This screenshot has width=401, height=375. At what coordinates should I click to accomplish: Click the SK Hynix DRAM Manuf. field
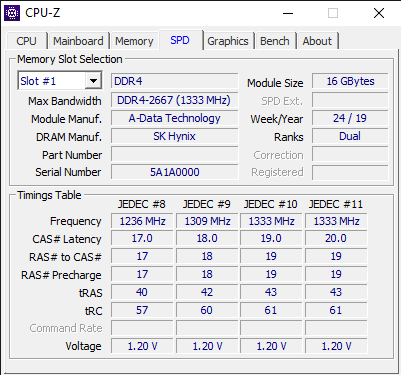pyautogui.click(x=174, y=136)
